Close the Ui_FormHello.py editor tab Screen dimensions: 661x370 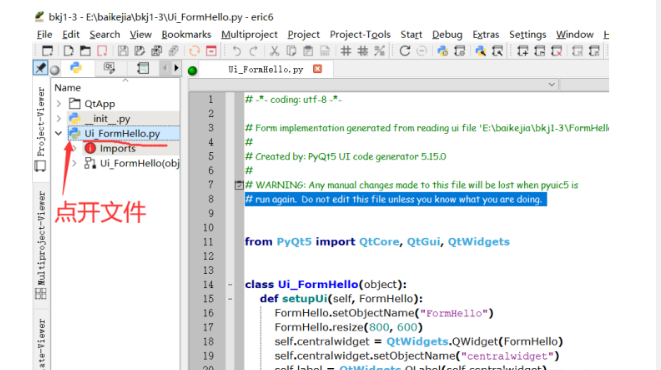tap(317, 69)
